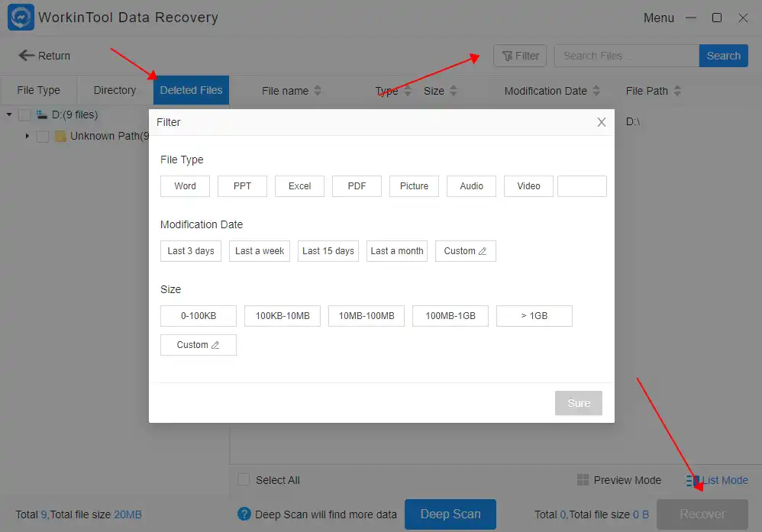The height and width of the screenshot is (532, 762).
Task: Select Picture file type filter
Action: [x=414, y=186]
